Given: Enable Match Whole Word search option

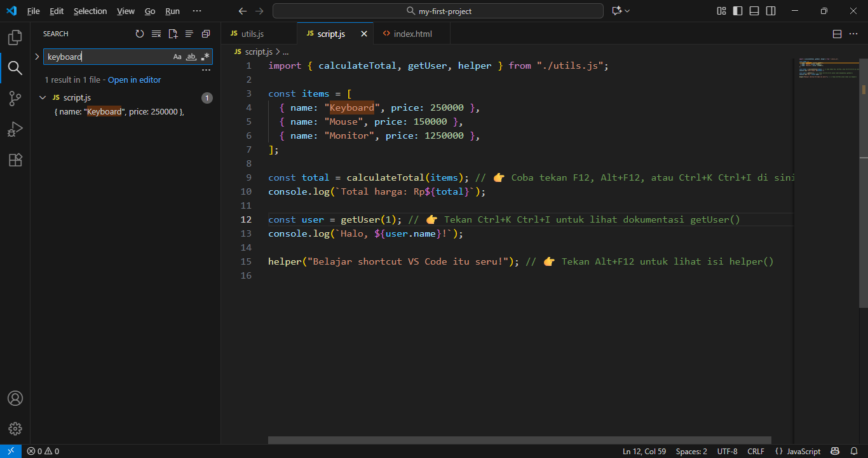Looking at the screenshot, I should [191, 57].
